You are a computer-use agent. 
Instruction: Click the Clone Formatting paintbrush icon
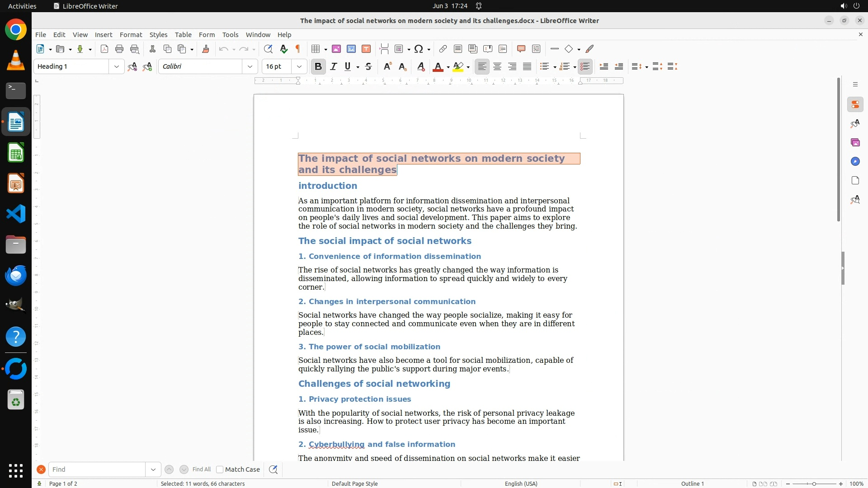pos(206,49)
